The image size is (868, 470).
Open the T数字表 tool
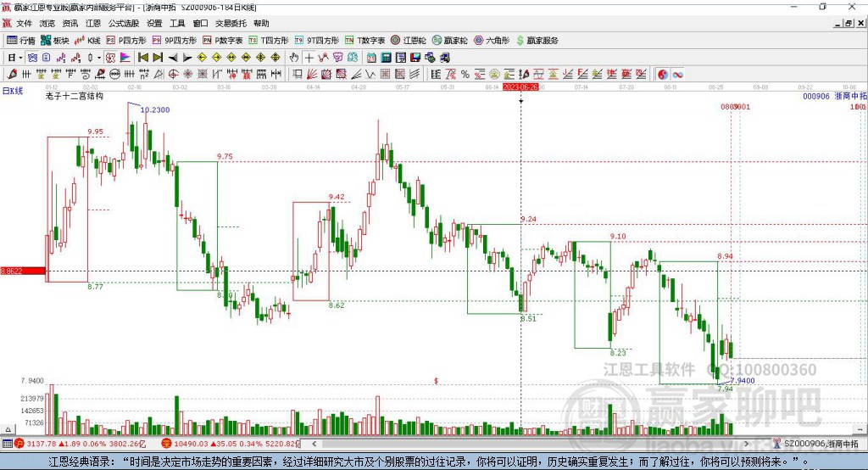click(364, 41)
